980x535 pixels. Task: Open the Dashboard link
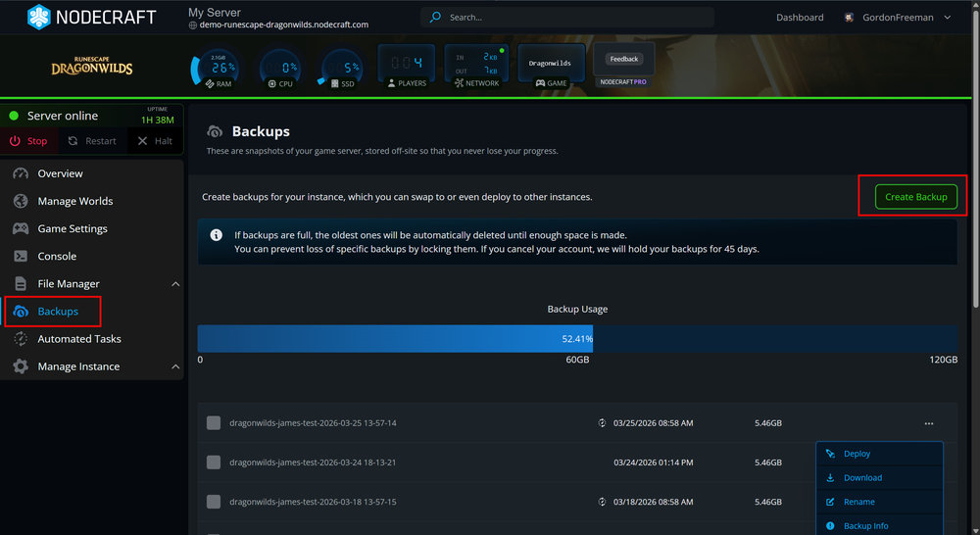(800, 17)
